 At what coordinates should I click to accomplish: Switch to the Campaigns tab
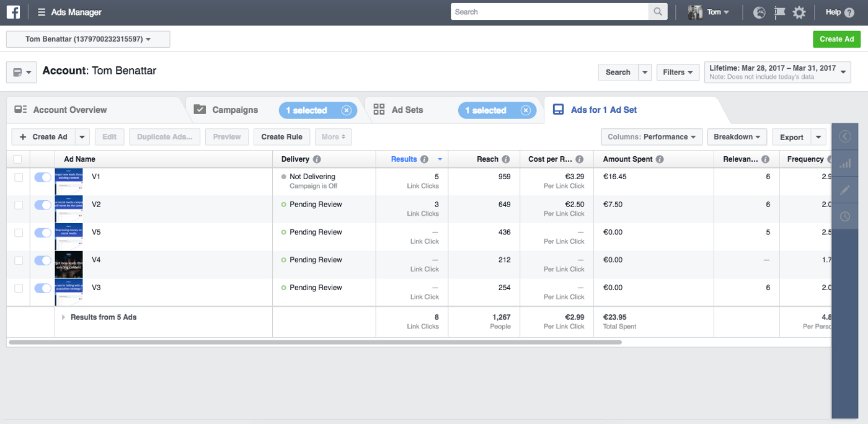tap(235, 110)
